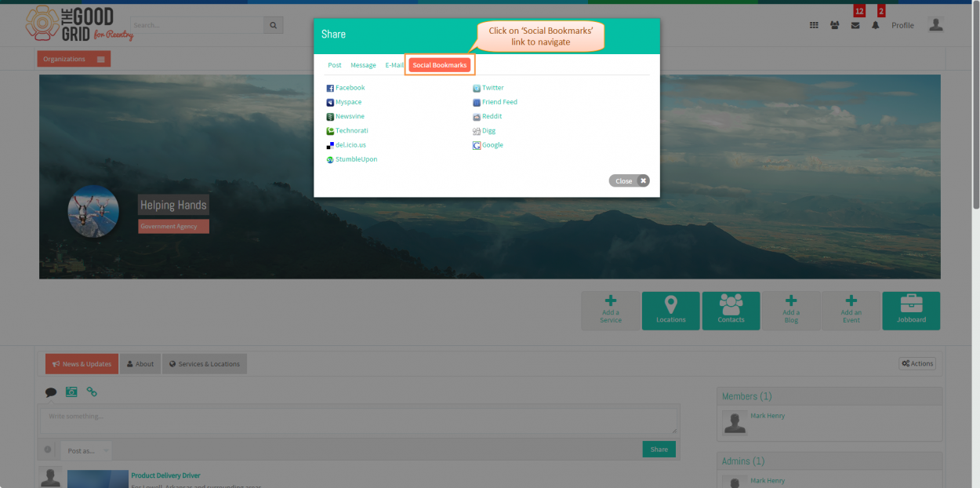Expand the Organizations menu
The width and height of the screenshot is (980, 488).
(x=74, y=59)
